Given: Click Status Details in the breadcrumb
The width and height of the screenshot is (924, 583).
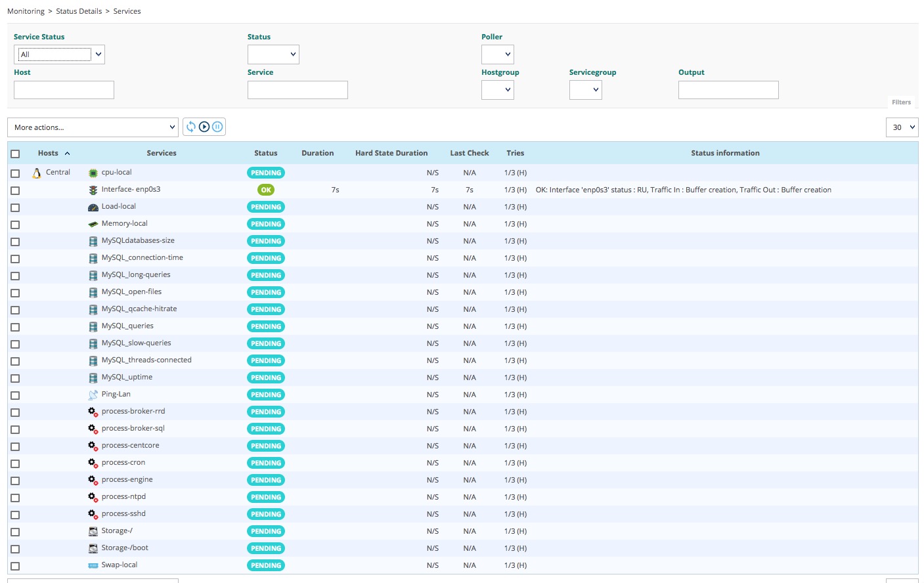Looking at the screenshot, I should pos(79,11).
